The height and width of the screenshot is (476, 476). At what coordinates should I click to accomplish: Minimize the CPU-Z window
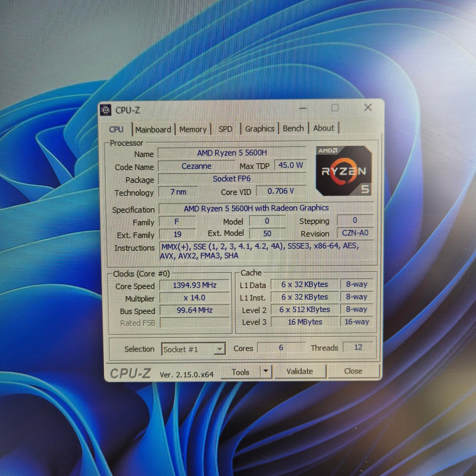(x=303, y=108)
